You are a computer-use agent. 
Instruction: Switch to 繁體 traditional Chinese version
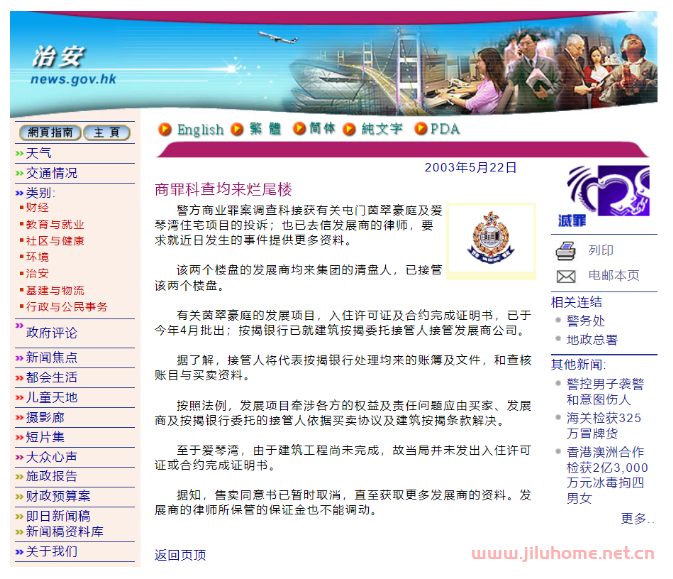click(x=265, y=129)
